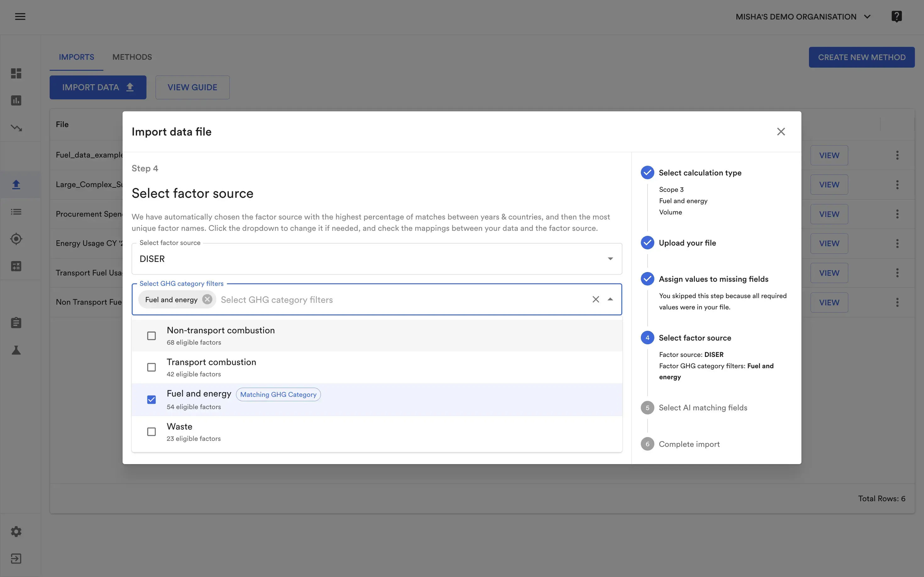
Task: Check the Non-transport combustion checkbox
Action: pos(151,336)
